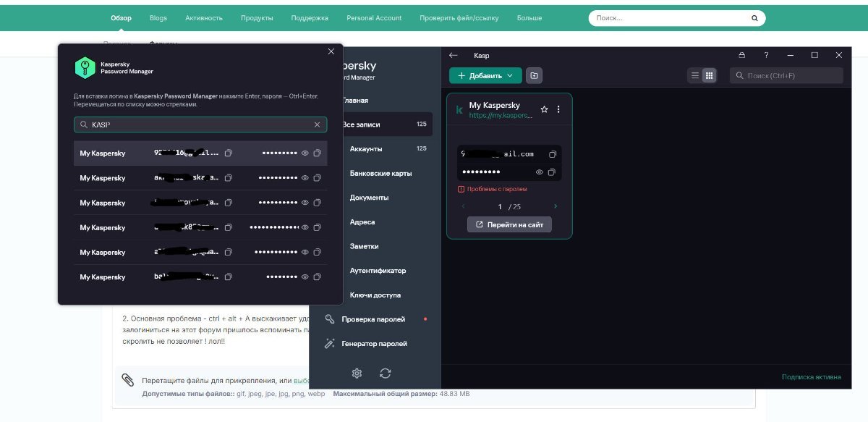This screenshot has height=422, width=868.
Task: Click the 1 / 25 account counter
Action: click(509, 207)
